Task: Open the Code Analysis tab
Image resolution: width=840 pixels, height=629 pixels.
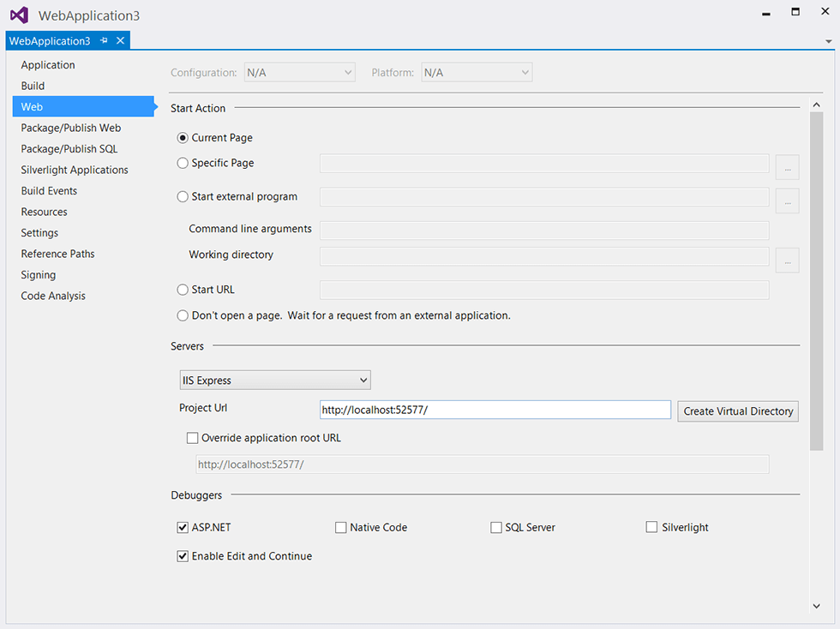Action: pos(53,296)
